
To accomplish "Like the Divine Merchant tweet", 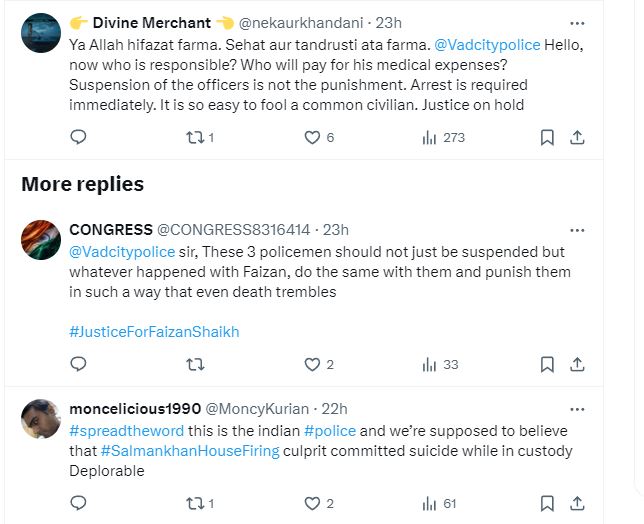I will (x=312, y=137).
